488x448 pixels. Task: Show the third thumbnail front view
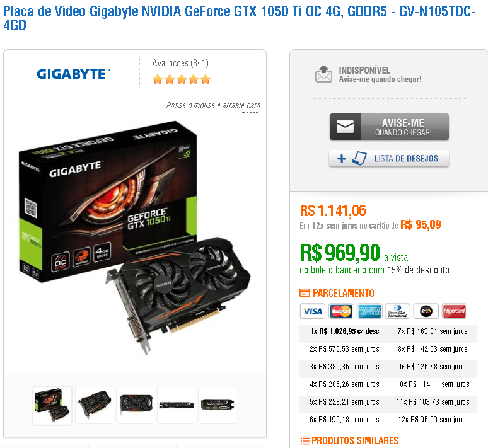136,405
